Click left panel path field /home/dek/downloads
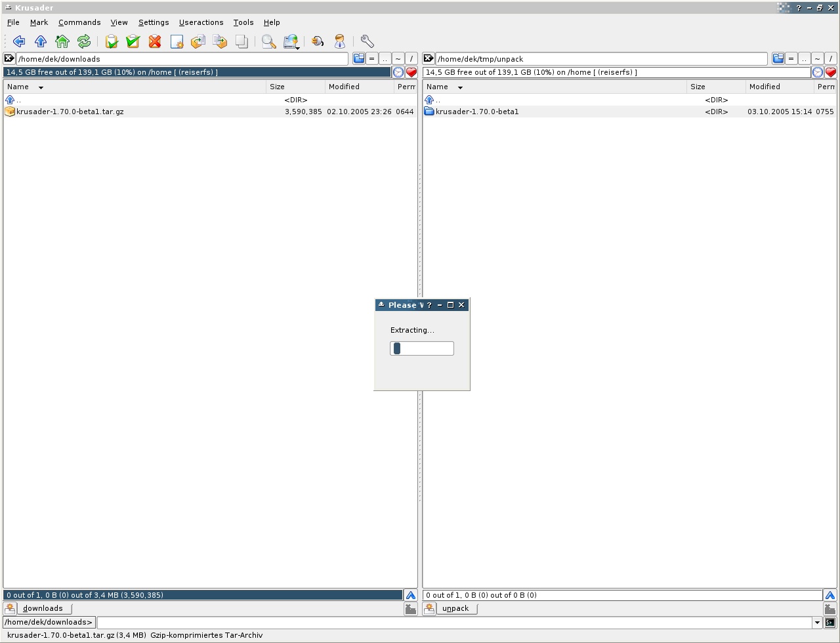This screenshot has height=643, width=840. point(182,58)
